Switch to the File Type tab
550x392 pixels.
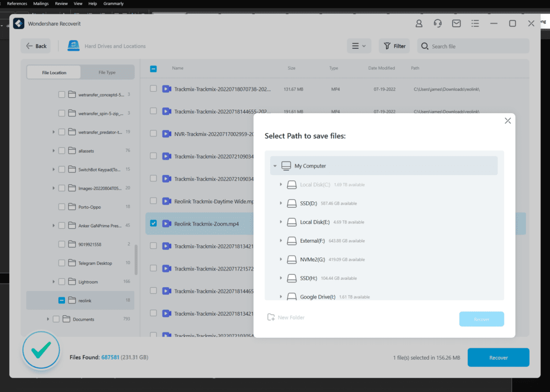click(x=107, y=72)
